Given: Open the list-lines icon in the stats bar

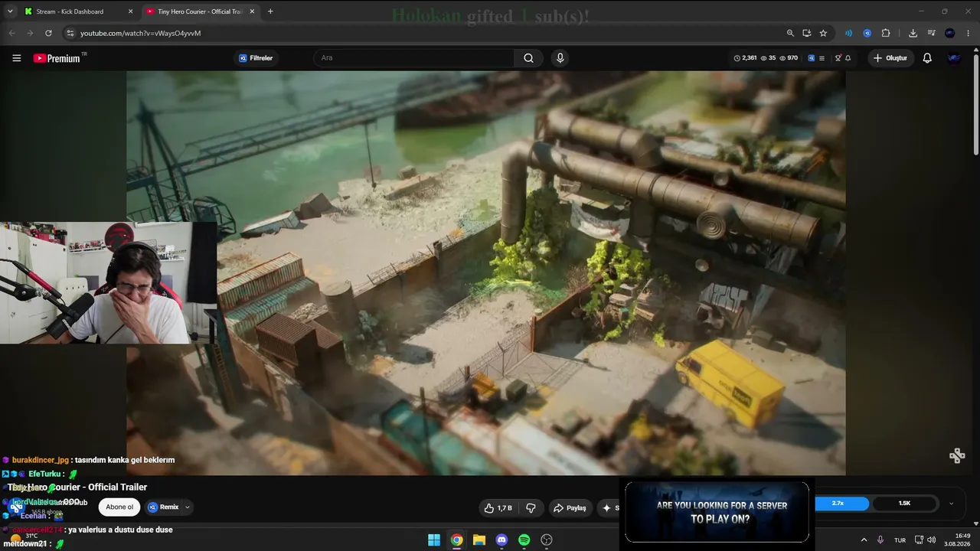Looking at the screenshot, I should point(822,58).
